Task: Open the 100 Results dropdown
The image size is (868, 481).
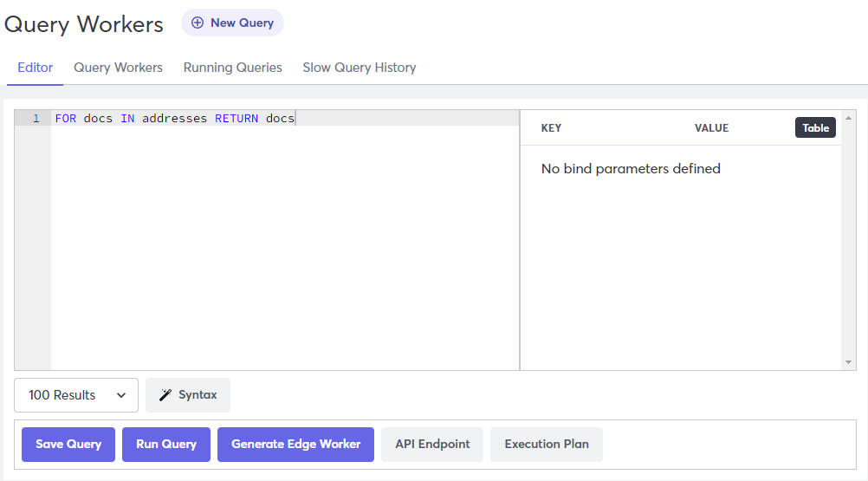Action: tap(76, 395)
